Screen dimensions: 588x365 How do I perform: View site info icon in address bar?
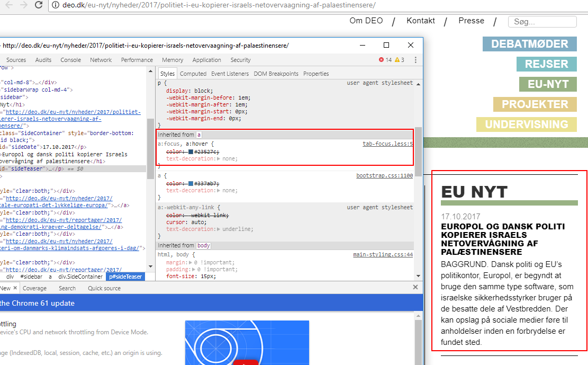point(55,5)
